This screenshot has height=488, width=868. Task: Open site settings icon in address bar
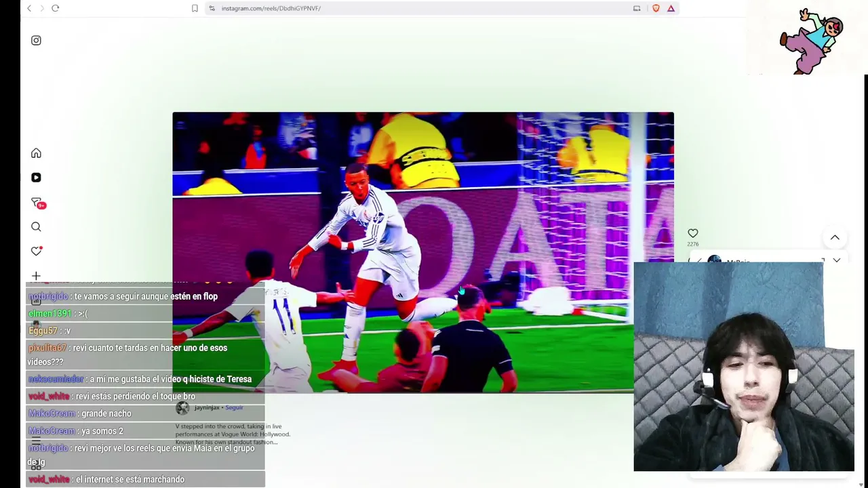pyautogui.click(x=212, y=8)
